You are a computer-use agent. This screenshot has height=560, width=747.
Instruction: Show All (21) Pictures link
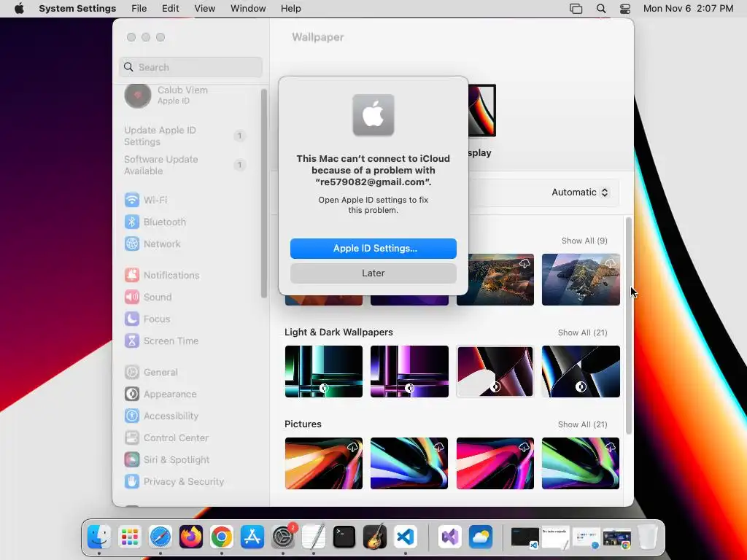coord(582,425)
